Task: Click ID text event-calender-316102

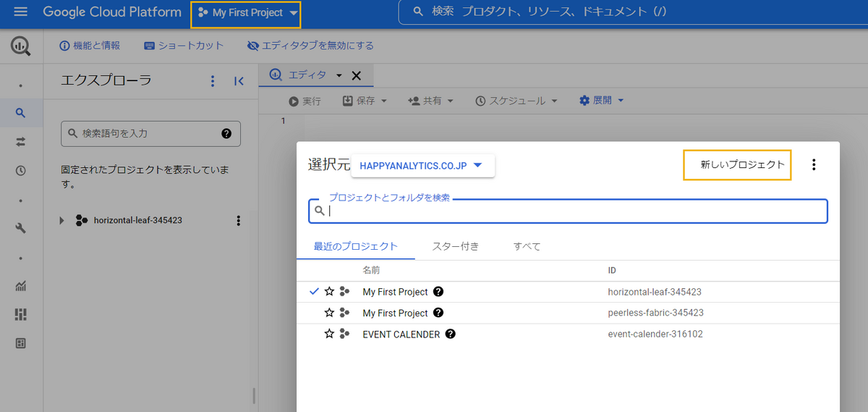Action: [655, 334]
